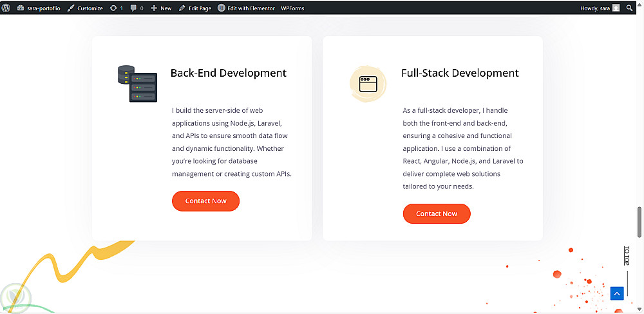Click the browser window Full-Stack icon
This screenshot has width=644, height=314.
tap(368, 84)
